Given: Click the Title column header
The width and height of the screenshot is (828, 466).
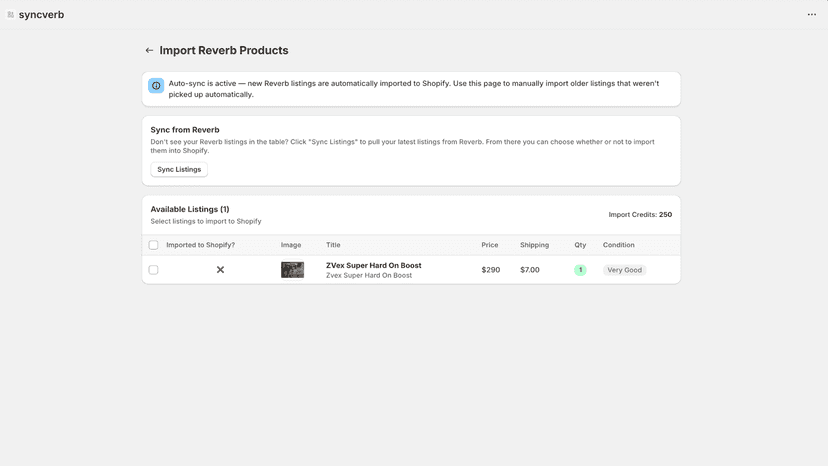Looking at the screenshot, I should (333, 245).
